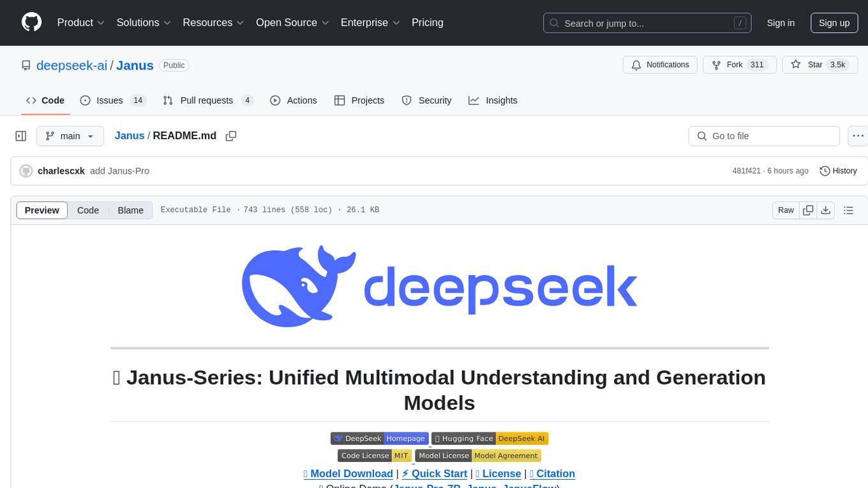Focus the Search or jump to field
The height and width of the screenshot is (488, 868).
(646, 23)
